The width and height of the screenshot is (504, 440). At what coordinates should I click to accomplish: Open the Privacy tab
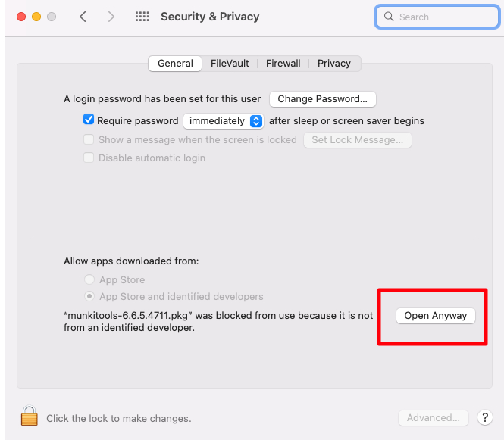click(334, 64)
